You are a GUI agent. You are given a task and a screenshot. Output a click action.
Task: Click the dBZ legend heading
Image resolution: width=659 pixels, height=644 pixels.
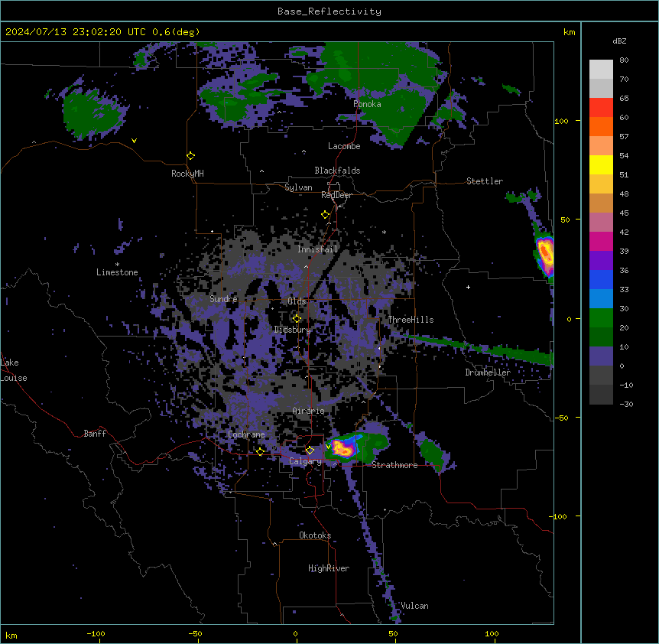(x=619, y=41)
